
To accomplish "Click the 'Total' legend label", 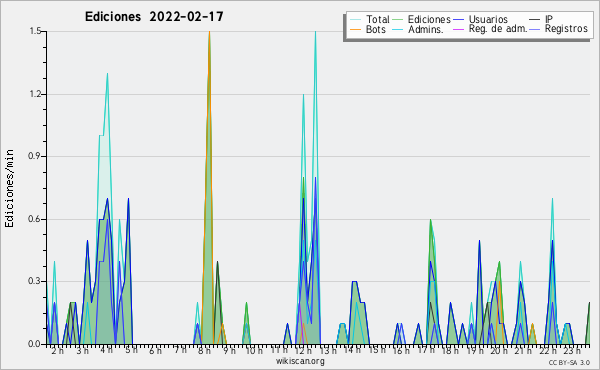I will [x=377, y=19].
